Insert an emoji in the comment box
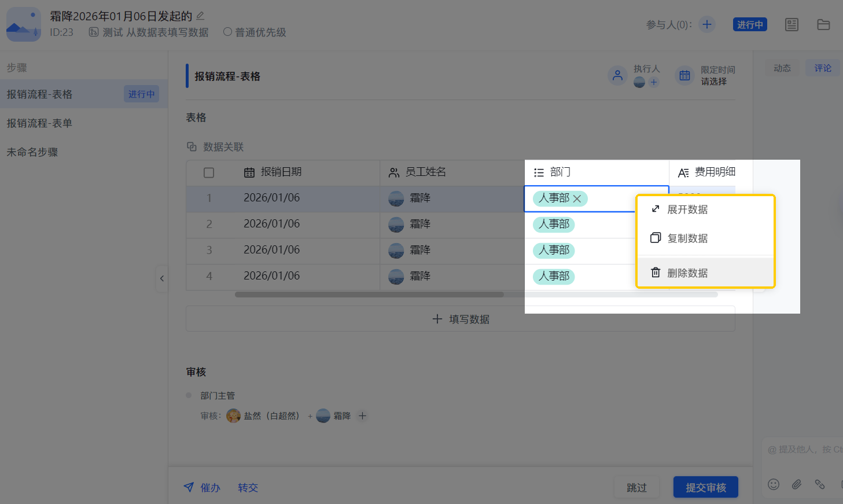 point(774,484)
